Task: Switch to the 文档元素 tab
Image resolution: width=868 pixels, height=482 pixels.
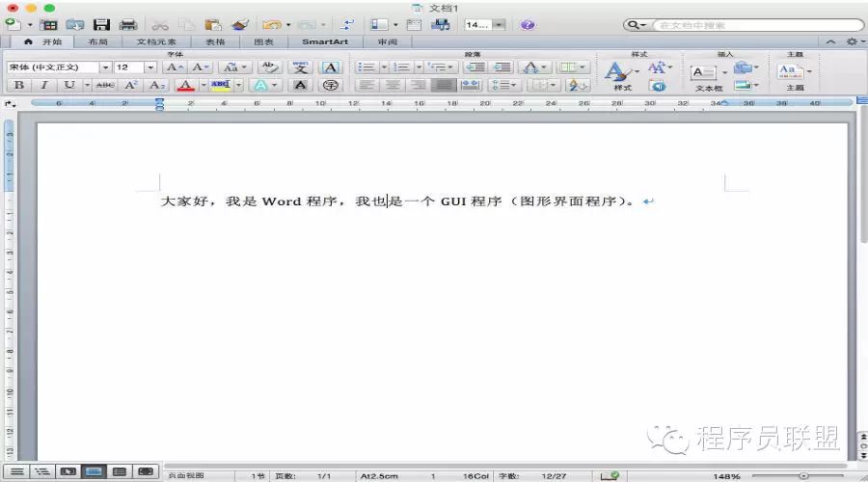Action: pyautogui.click(x=156, y=42)
